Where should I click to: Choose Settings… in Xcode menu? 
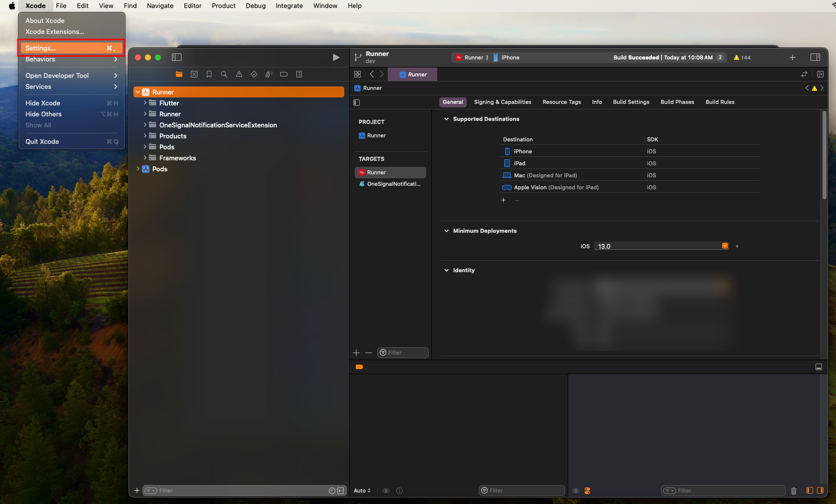(x=71, y=48)
